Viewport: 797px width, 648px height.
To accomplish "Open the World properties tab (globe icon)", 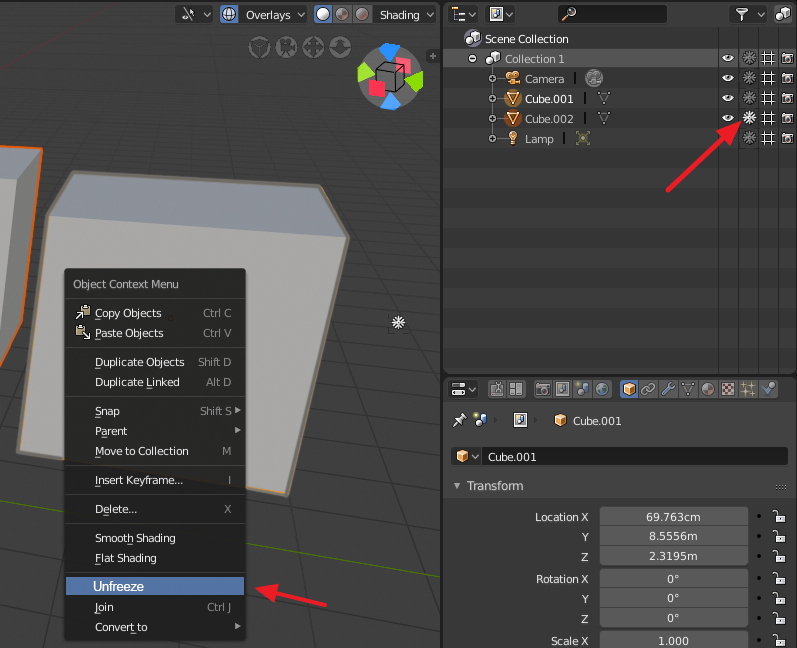I will (x=602, y=389).
